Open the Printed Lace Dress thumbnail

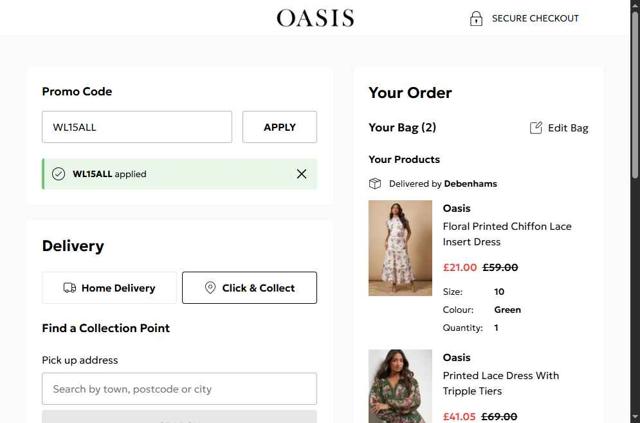pos(400,386)
